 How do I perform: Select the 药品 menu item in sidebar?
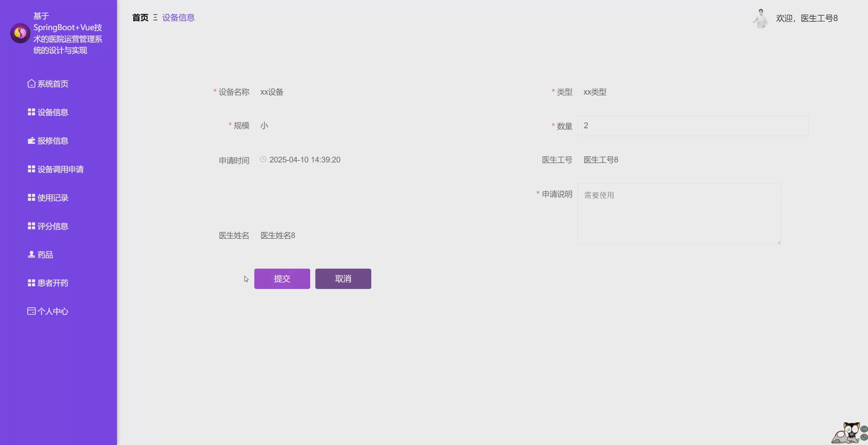click(x=45, y=254)
